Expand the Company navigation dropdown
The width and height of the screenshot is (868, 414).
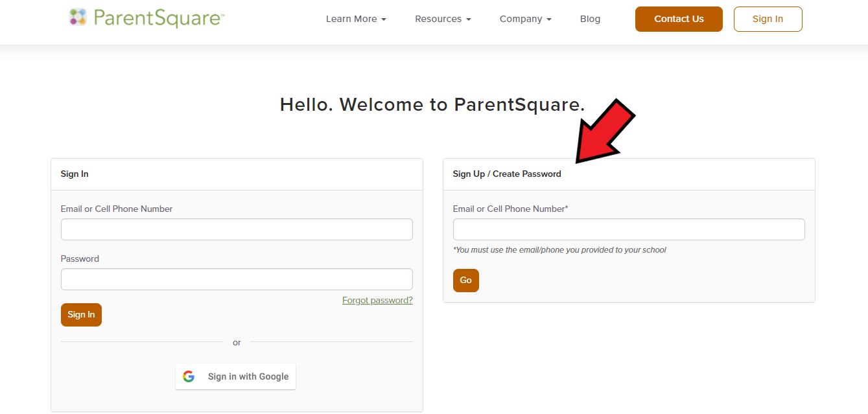(x=525, y=19)
